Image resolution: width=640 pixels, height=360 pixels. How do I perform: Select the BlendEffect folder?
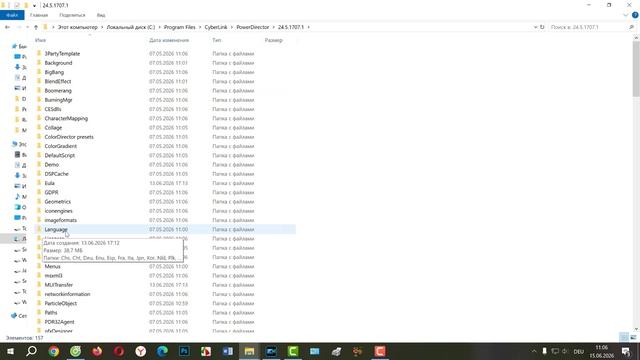coord(58,81)
